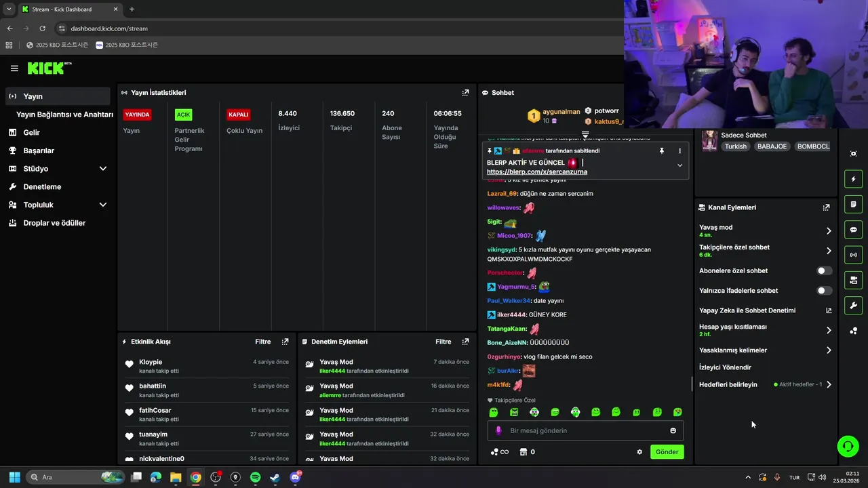Open the green support headset button
868x488 pixels.
[848, 445]
